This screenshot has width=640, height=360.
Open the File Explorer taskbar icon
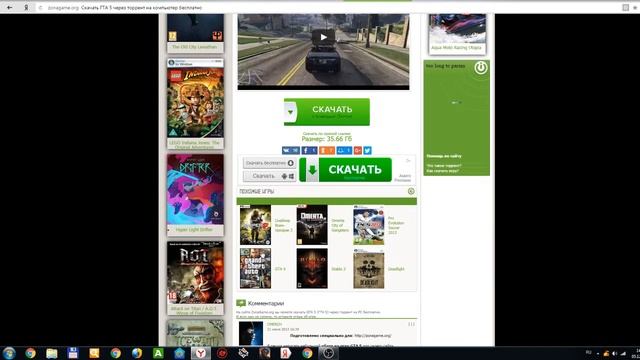click(x=51, y=353)
